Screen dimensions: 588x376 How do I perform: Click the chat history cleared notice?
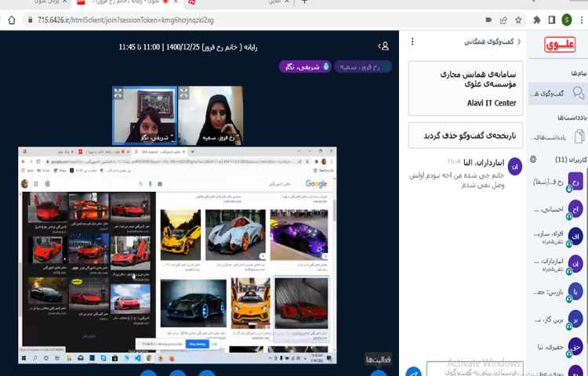pos(466,136)
